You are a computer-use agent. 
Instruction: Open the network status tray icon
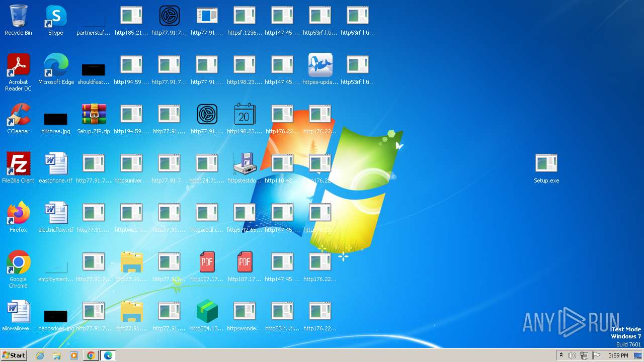pyautogui.click(x=584, y=355)
